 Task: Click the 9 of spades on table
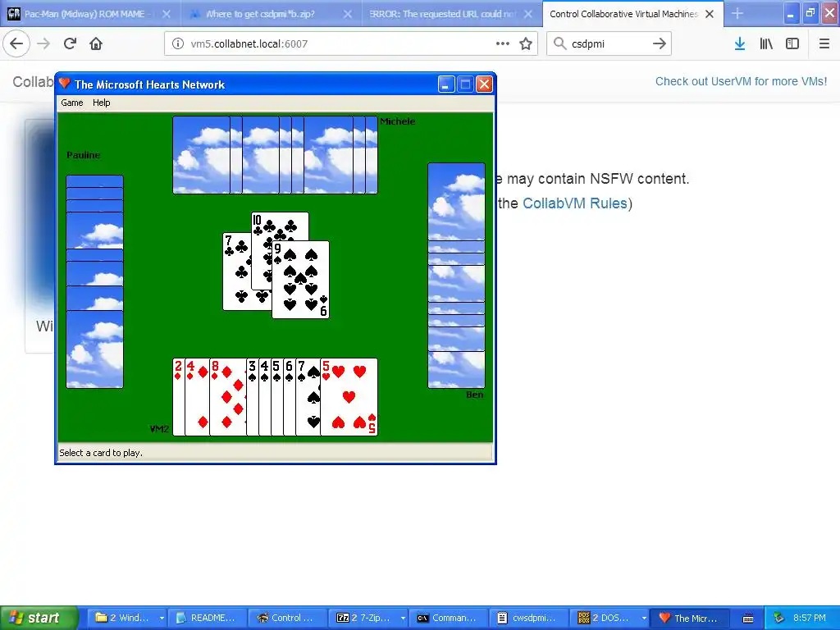pos(300,280)
